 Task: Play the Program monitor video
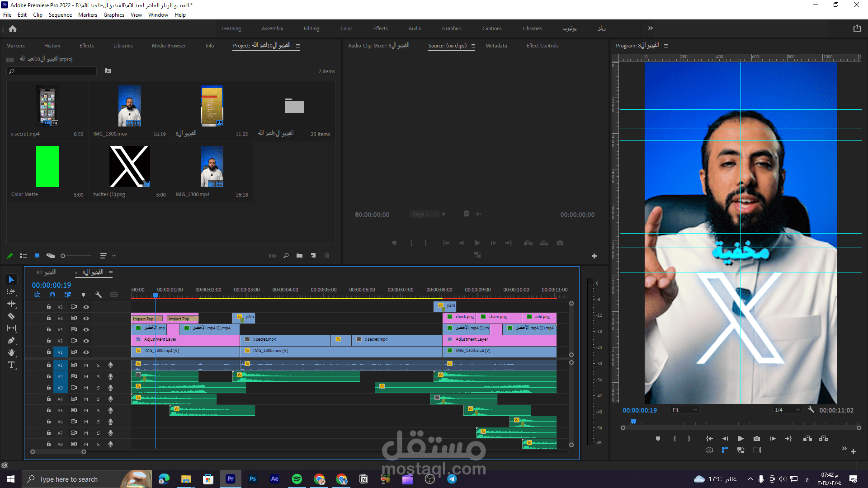(741, 438)
